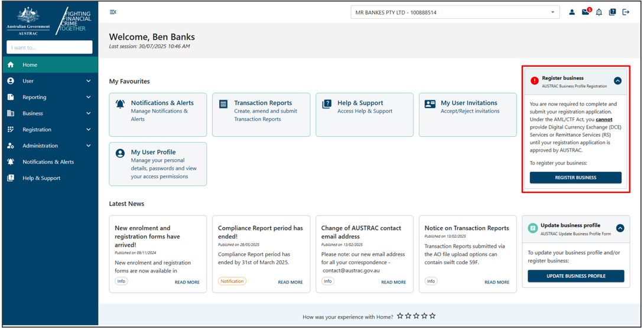644x328 pixels.
Task: Click the red alert icon on Register business panel
Action: point(534,81)
